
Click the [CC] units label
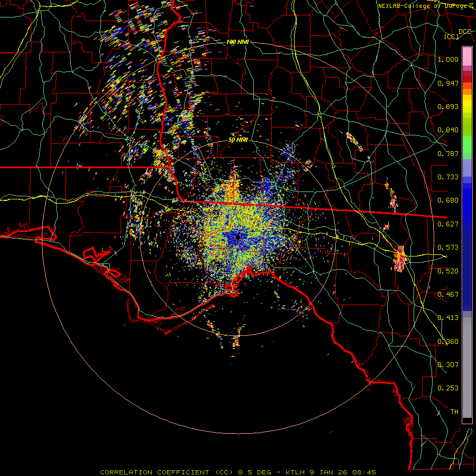point(452,36)
